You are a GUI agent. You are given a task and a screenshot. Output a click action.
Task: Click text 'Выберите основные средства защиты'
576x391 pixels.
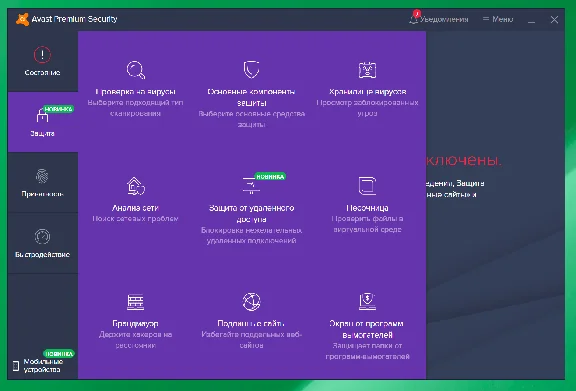(252, 119)
